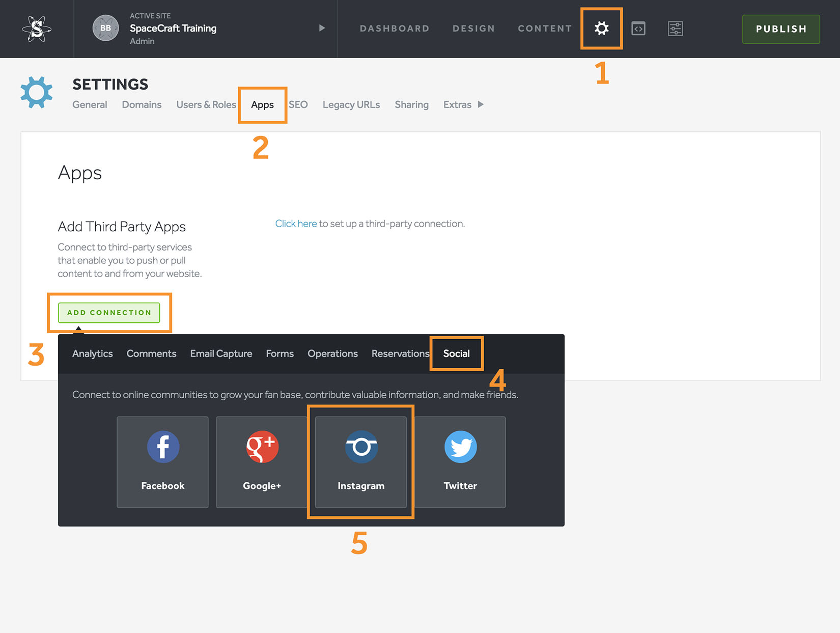Switch to the Domains tab
Viewport: 840px width, 633px height.
coord(142,104)
